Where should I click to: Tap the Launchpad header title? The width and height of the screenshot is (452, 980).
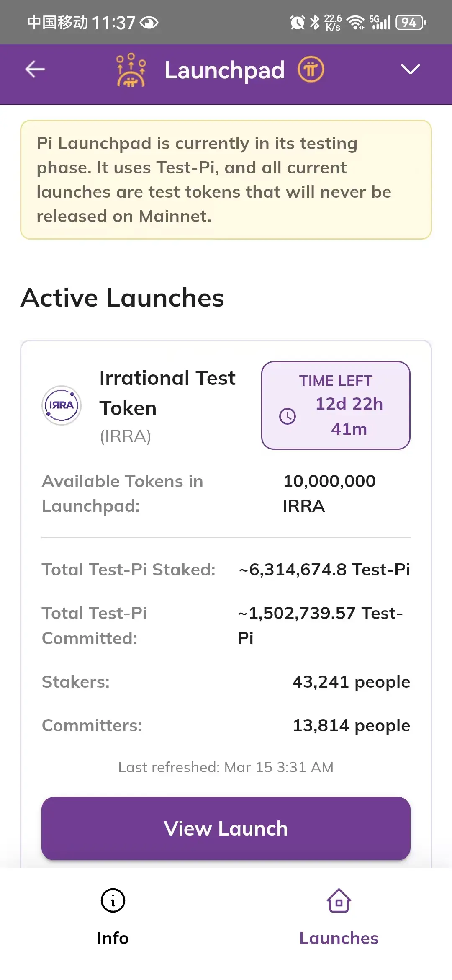pos(224,70)
